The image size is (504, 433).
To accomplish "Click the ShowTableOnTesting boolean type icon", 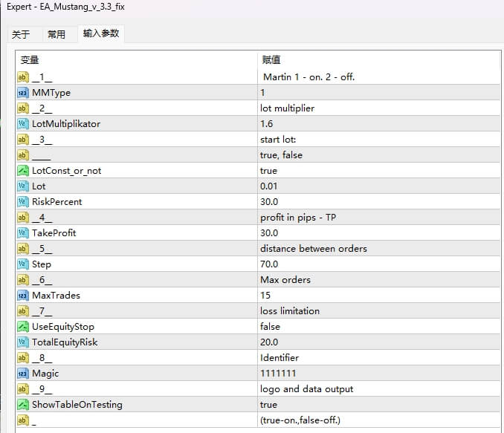I will pos(22,405).
